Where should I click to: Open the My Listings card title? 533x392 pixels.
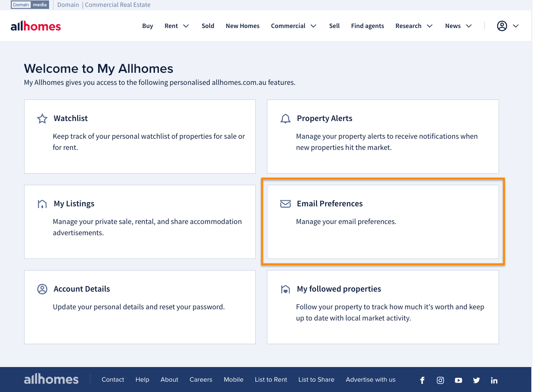(x=74, y=204)
